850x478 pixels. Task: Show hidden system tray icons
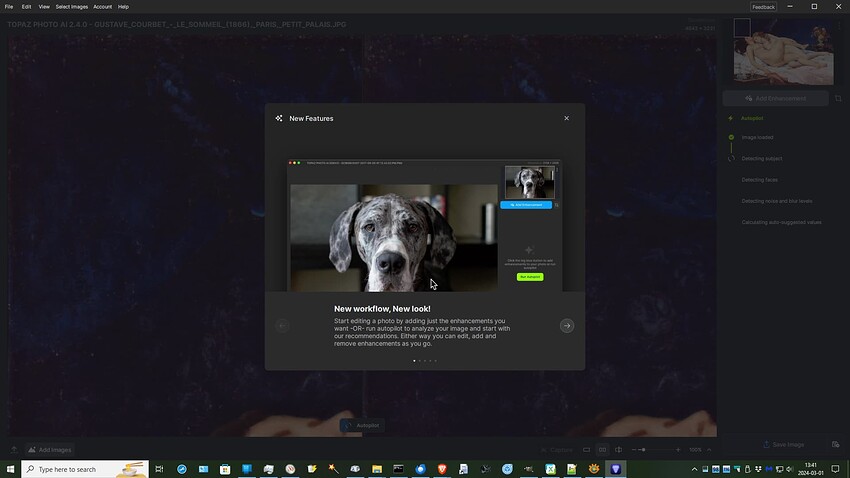(694, 469)
